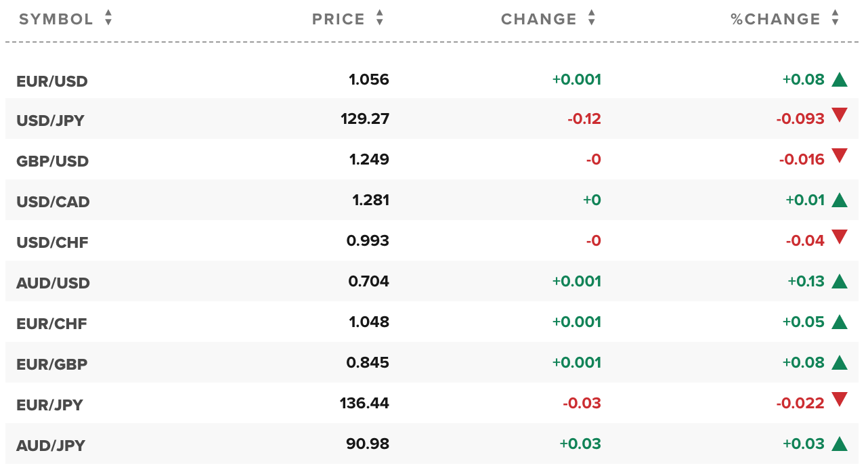Click the red down arrow on GBP/USD row
The width and height of the screenshot is (868, 474).
click(x=840, y=156)
